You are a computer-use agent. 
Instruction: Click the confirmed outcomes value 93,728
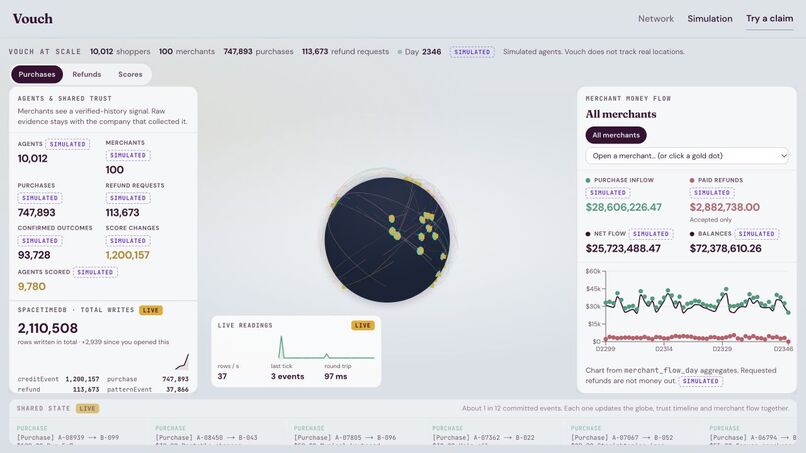pos(34,255)
